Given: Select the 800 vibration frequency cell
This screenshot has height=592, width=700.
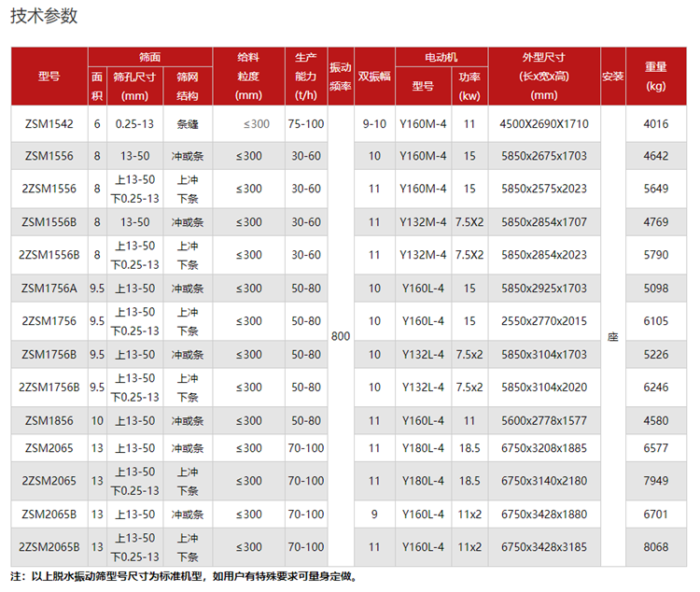Looking at the screenshot, I should point(341,335).
